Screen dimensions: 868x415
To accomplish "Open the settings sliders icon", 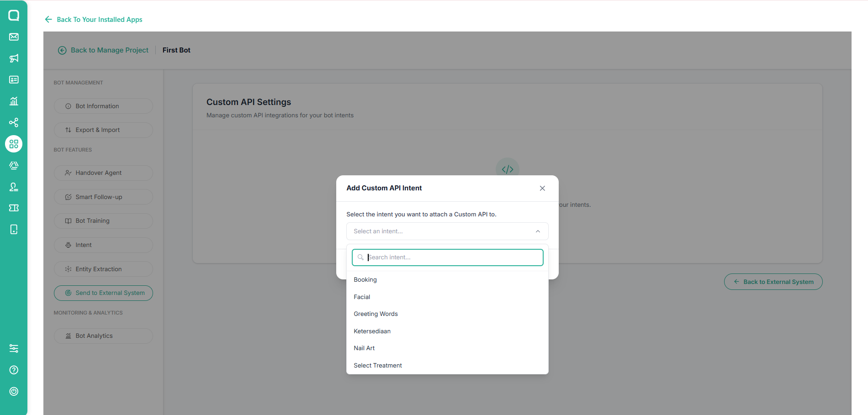I will [x=14, y=348].
